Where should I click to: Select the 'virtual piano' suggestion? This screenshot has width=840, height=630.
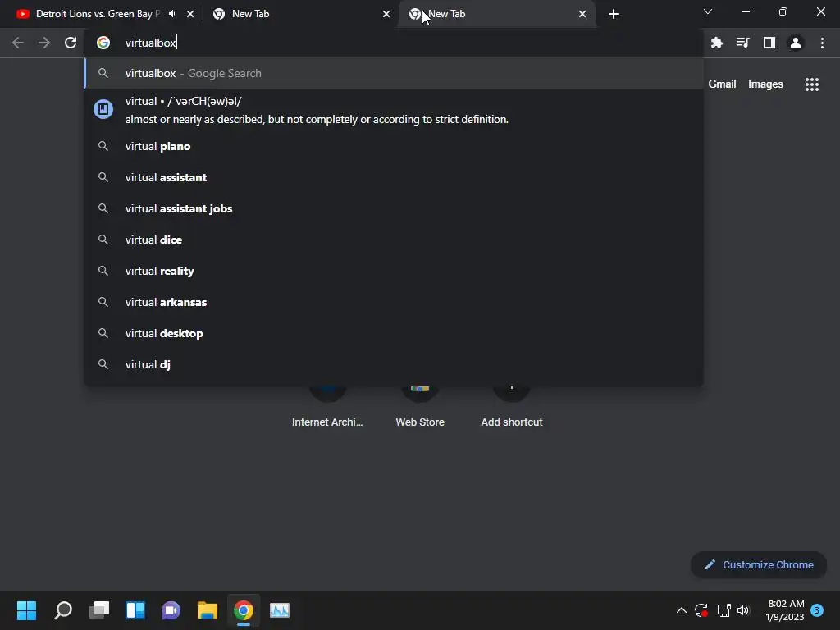click(x=394, y=146)
